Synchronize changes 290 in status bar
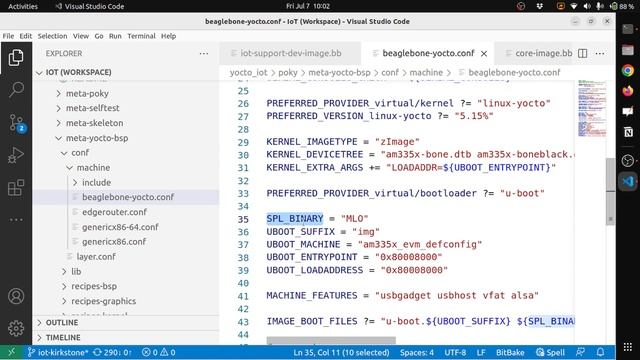640x360 pixels. (x=112, y=352)
